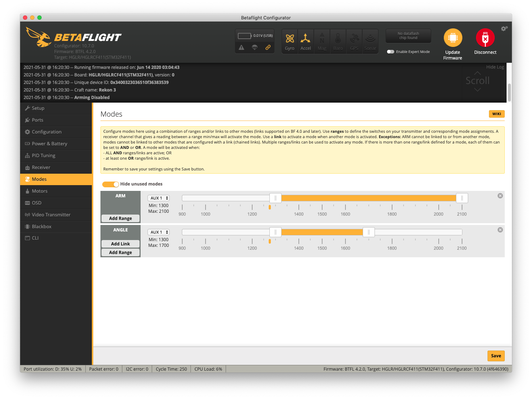Viewport: 532px width, 399px height.
Task: Click the ANGLE mode label
Action: (x=121, y=230)
